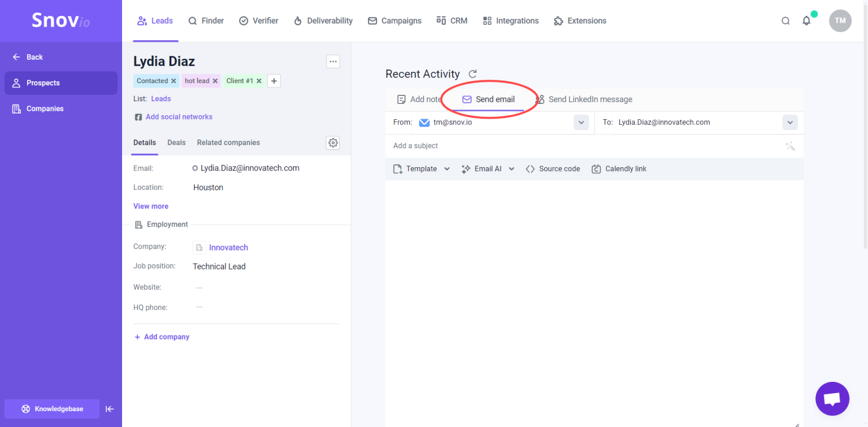
Task: Click Lydia.Diaz@innovatech.com in Details
Action: click(250, 168)
